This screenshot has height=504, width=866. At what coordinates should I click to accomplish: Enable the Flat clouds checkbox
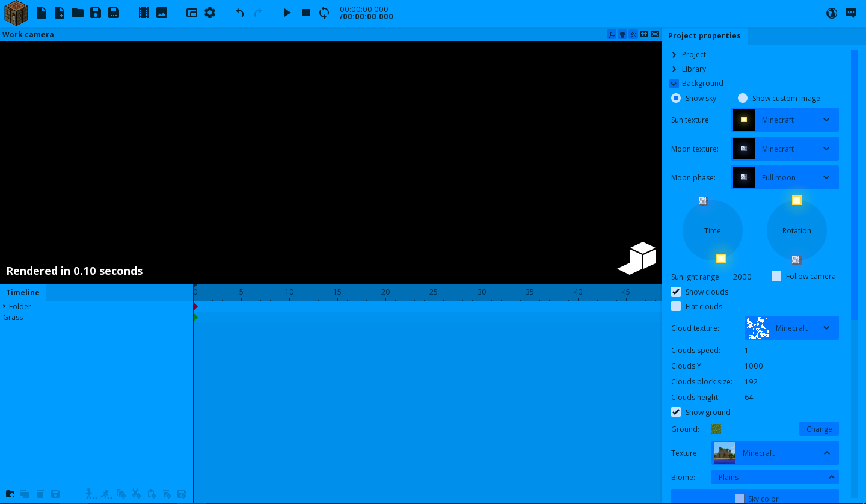(676, 306)
